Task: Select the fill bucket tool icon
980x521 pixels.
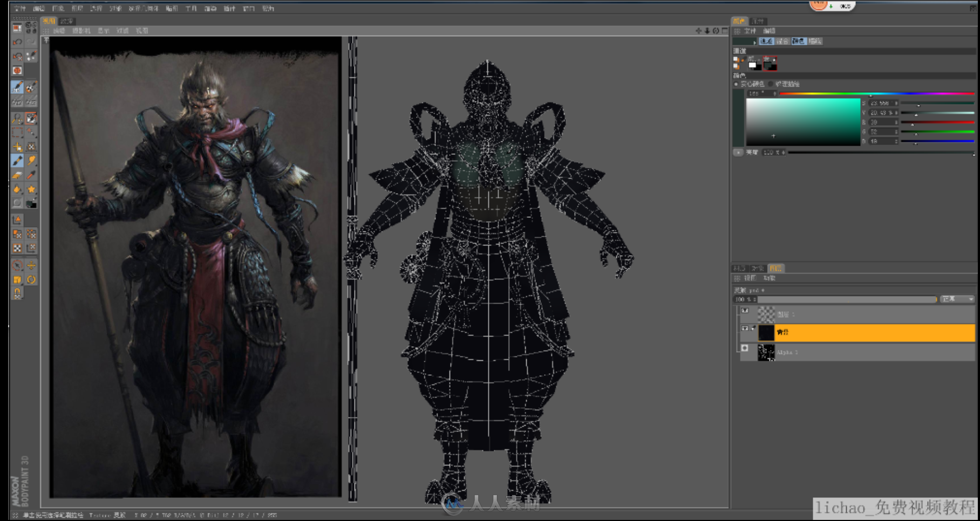Action: (17, 189)
